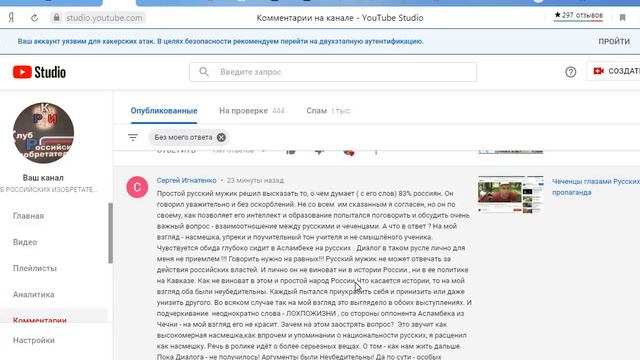Open the Чеченцы глазами Русских video thumbnail
Screen dimensions: 640x360
pyautogui.click(x=511, y=195)
